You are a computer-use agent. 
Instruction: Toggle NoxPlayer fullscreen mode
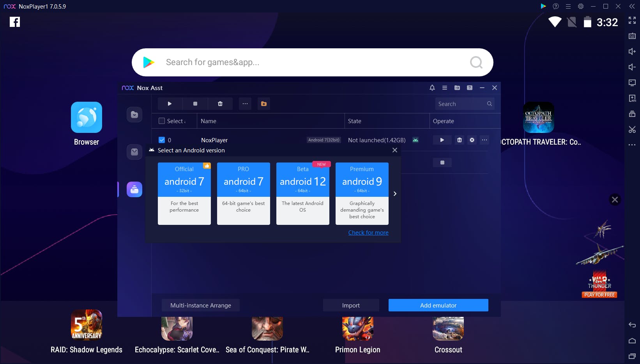click(x=632, y=20)
